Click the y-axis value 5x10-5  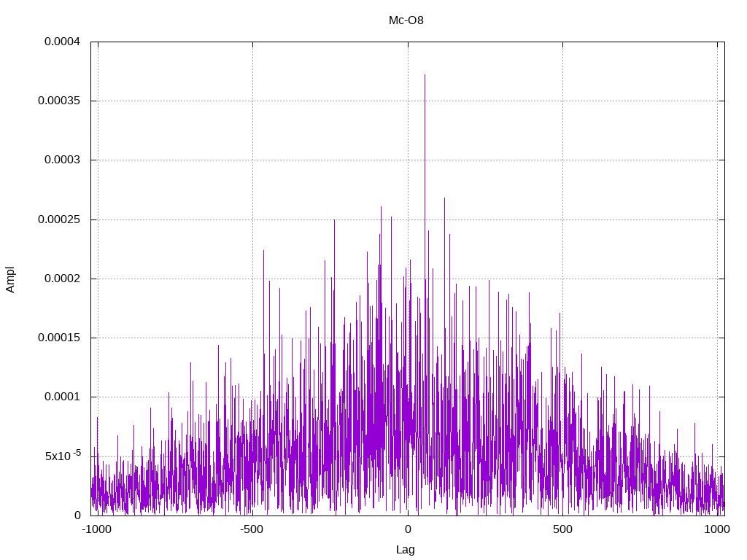63,455
